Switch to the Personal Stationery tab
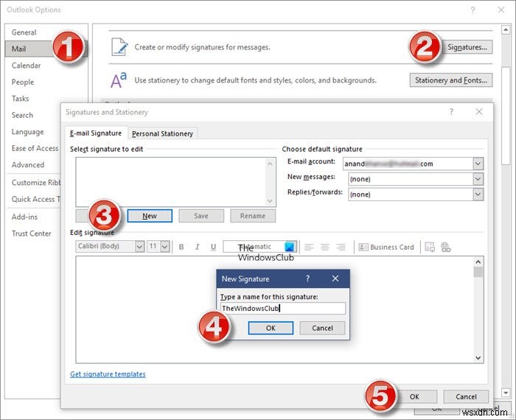Image resolution: width=516 pixels, height=420 pixels. 163,133
